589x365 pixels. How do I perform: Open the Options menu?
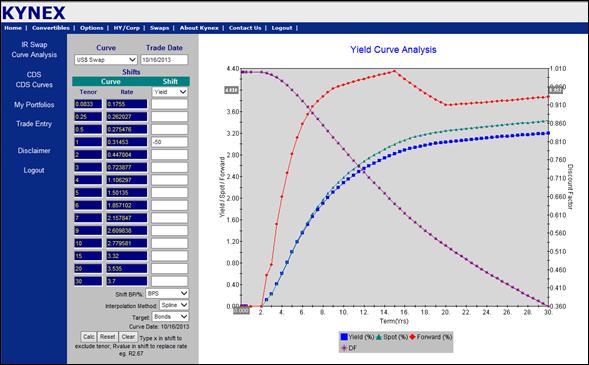[x=91, y=28]
